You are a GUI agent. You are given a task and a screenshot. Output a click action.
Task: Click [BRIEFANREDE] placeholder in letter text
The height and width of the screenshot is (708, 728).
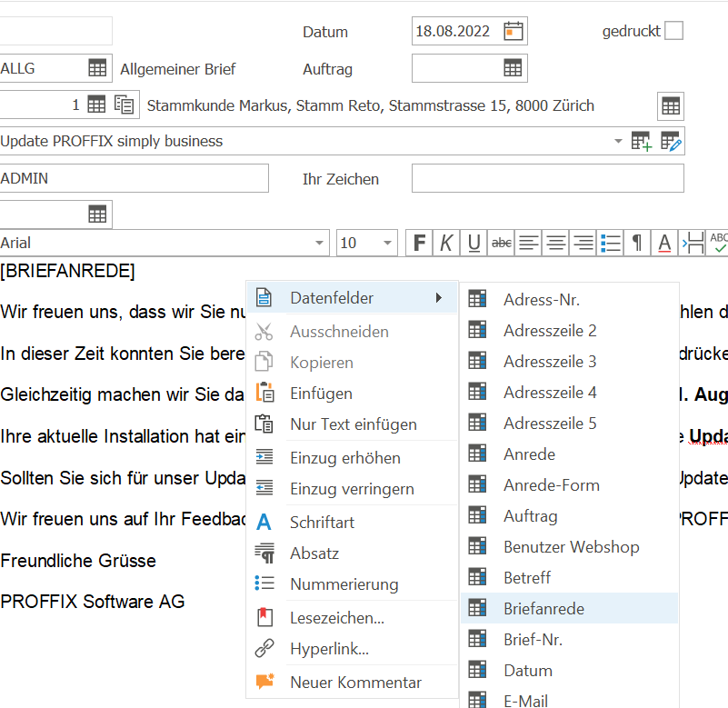[68, 271]
